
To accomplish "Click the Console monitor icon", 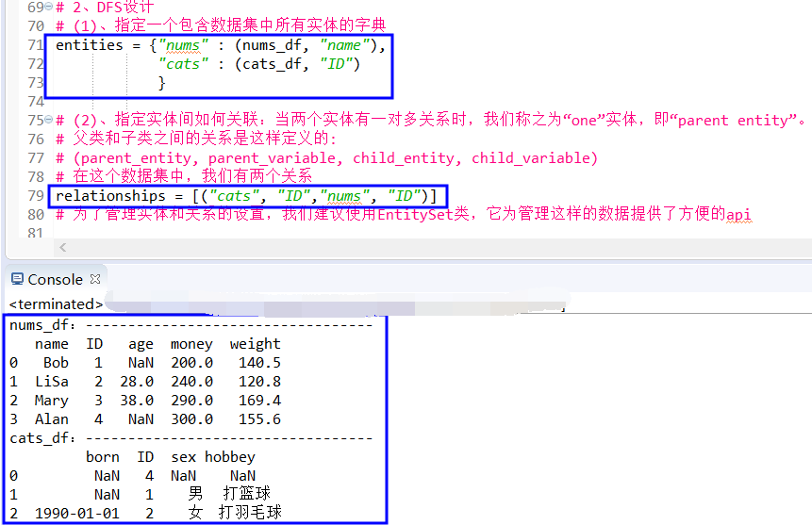I will (17, 279).
